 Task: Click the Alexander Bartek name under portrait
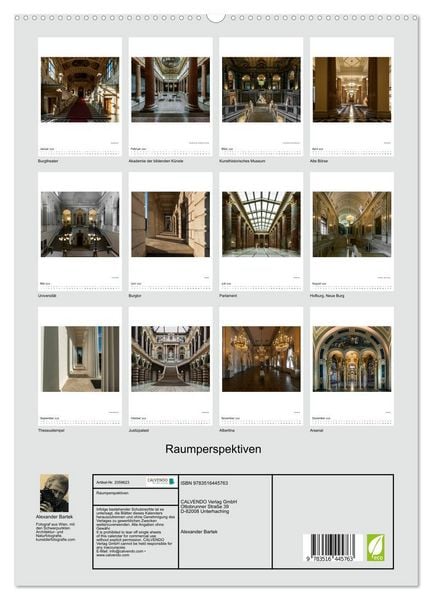pyautogui.click(x=54, y=517)
